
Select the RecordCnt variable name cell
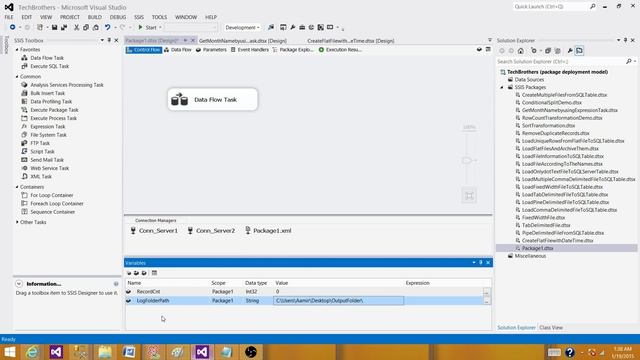pyautogui.click(x=148, y=292)
